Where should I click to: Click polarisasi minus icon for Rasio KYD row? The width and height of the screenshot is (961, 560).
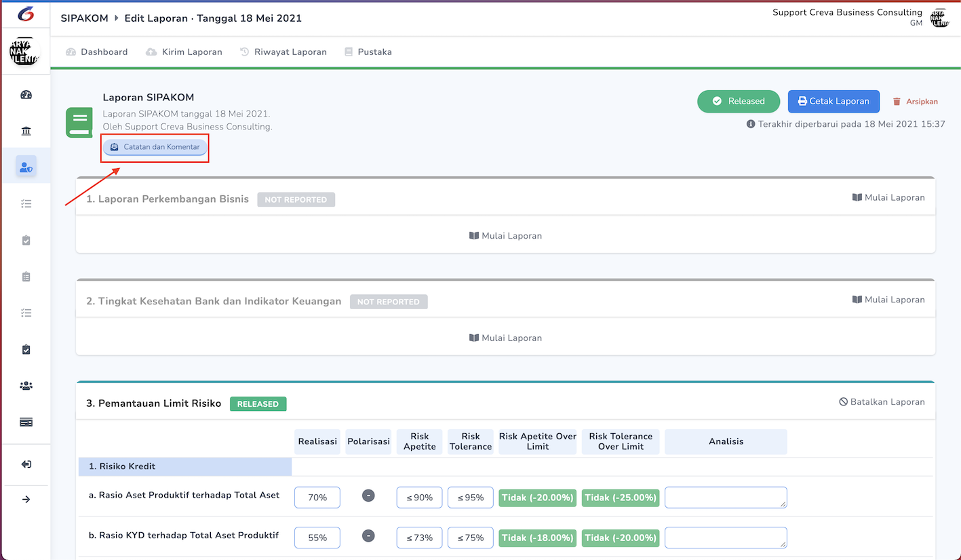point(368,536)
